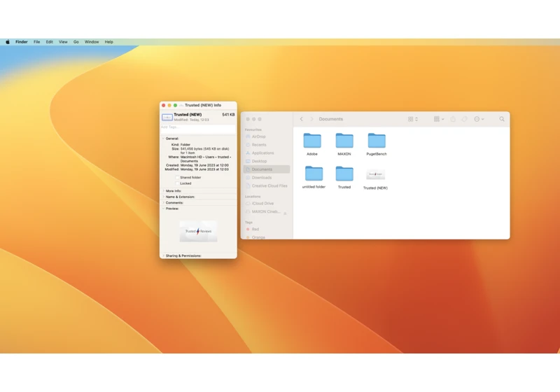The image size is (560, 392).
Task: Open Recents in Finder sidebar
Action: [x=259, y=145]
